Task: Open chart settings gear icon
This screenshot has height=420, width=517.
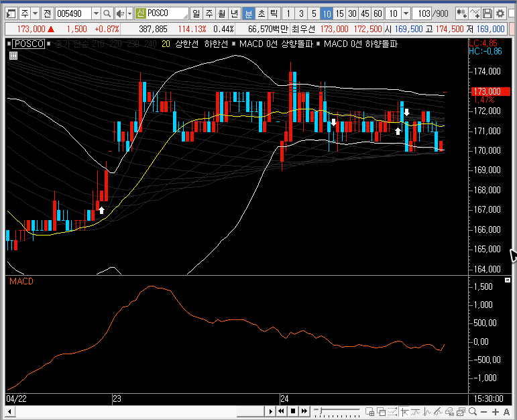Action: coord(500,13)
